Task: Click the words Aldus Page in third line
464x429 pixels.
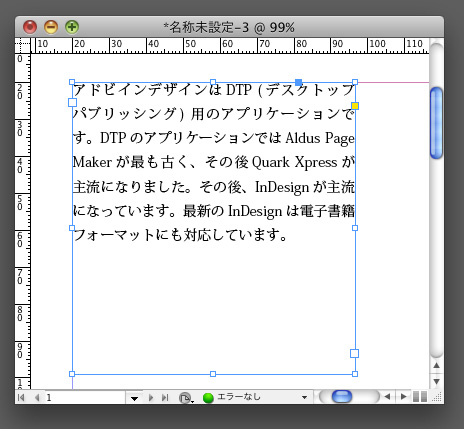Action: point(320,138)
